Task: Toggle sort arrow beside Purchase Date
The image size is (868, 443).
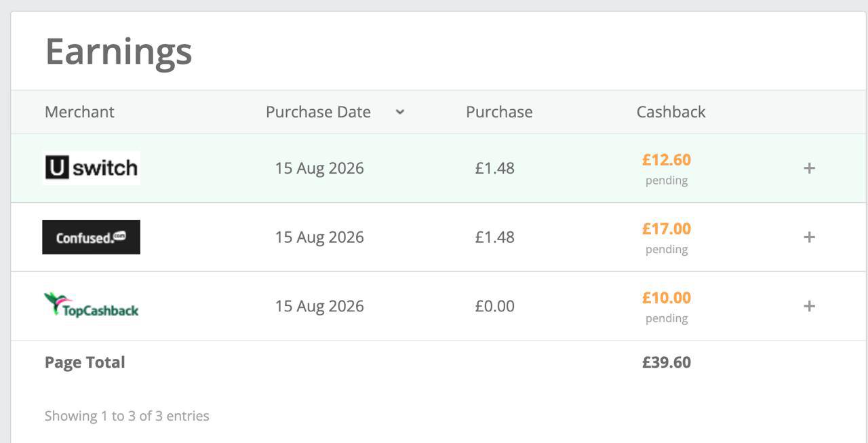Action: coord(400,112)
